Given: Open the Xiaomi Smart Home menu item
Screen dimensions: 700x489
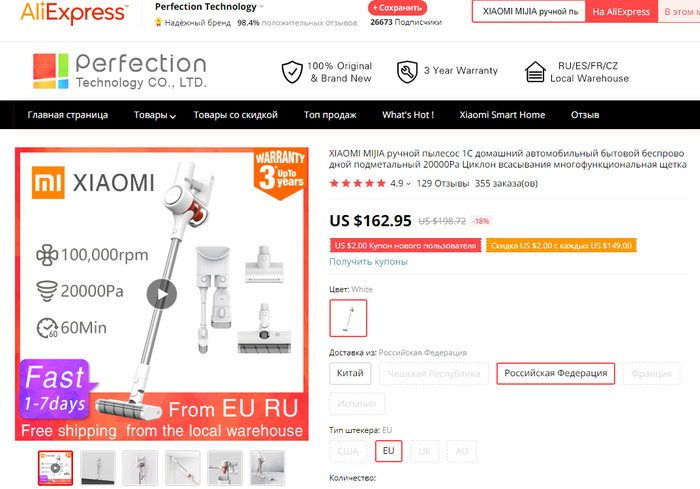Looking at the screenshot, I should [x=502, y=115].
